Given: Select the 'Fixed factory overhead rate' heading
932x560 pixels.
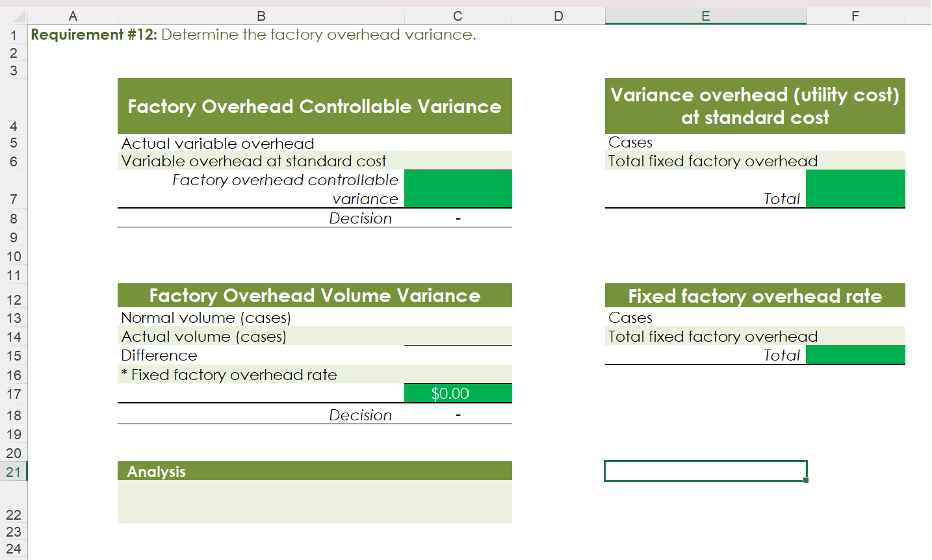Looking at the screenshot, I should coord(755,296).
